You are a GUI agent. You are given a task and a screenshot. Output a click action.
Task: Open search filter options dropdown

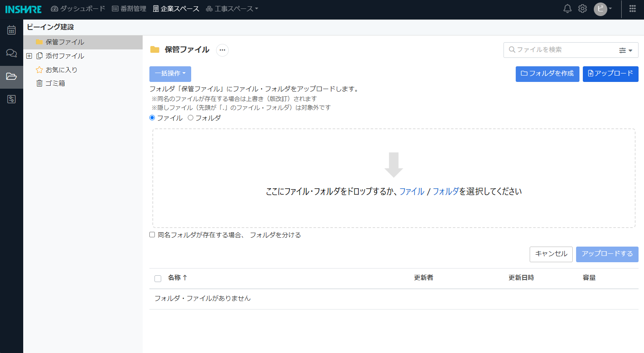coord(625,50)
